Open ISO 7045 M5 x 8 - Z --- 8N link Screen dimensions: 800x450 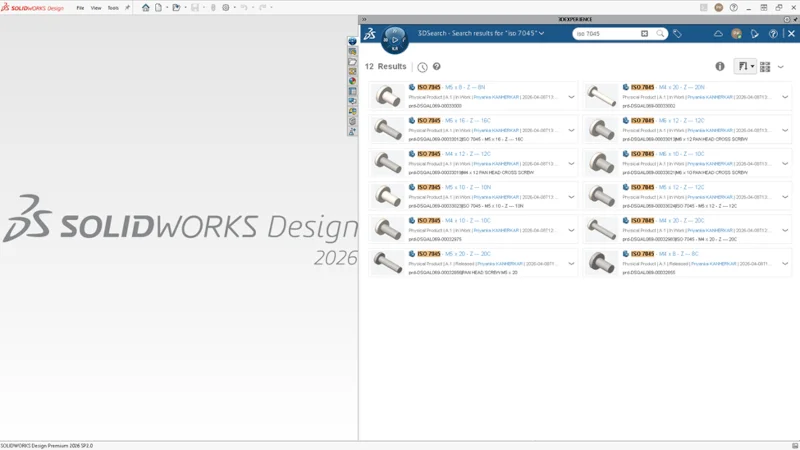pyautogui.click(x=451, y=87)
